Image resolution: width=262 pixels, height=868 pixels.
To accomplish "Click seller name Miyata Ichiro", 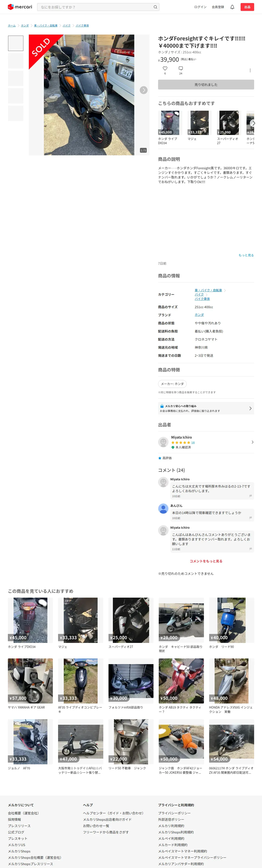I will (181, 437).
